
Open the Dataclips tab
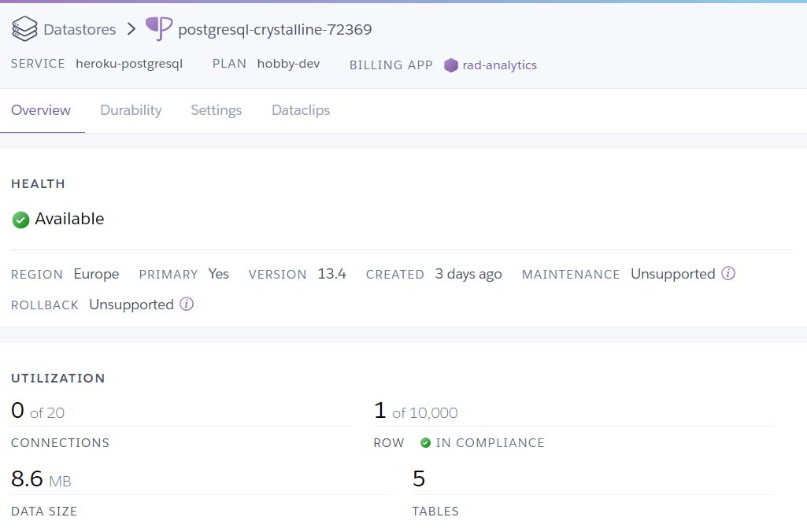pos(301,110)
